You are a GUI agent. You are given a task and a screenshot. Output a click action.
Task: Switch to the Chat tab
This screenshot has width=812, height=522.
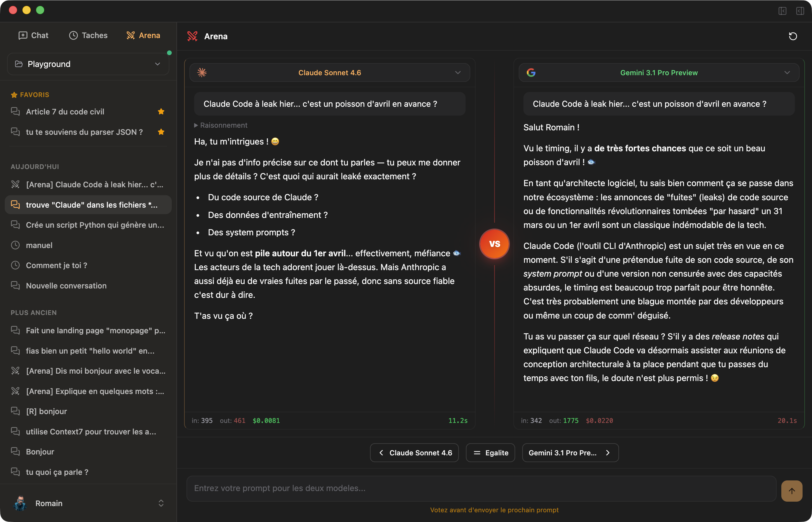click(x=33, y=35)
